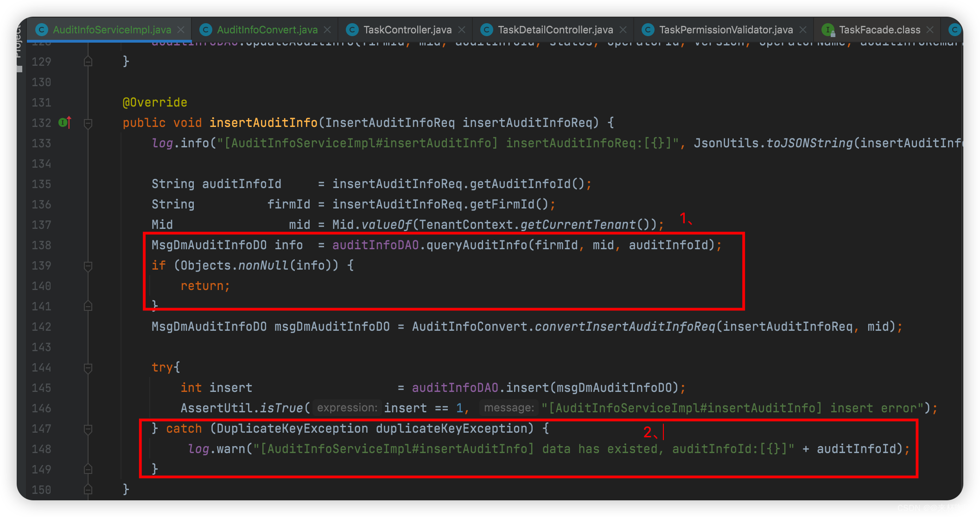Click the class icon on AuditInfoConvert.java tab
This screenshot has width=980, height=517.
click(x=206, y=30)
